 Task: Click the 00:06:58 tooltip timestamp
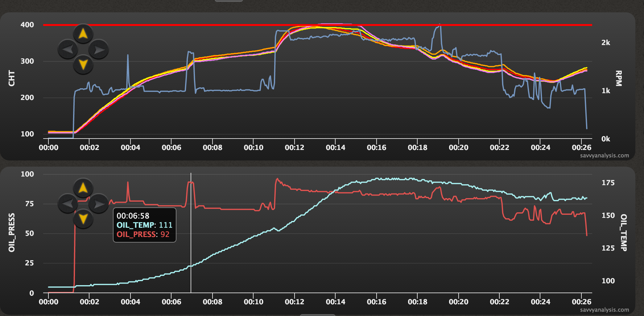click(133, 216)
